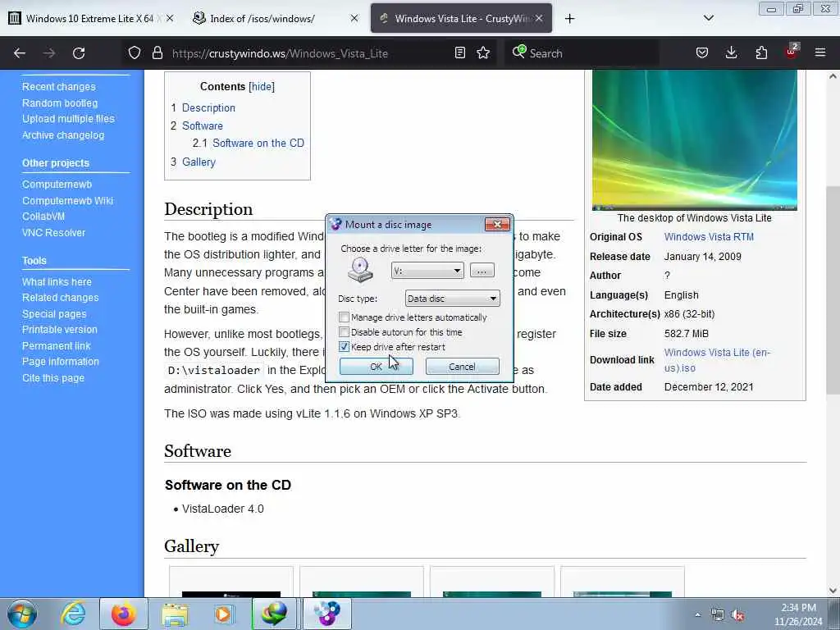Check Disable autorun for this time
Viewport: 840px width, 630px height.
click(x=345, y=332)
